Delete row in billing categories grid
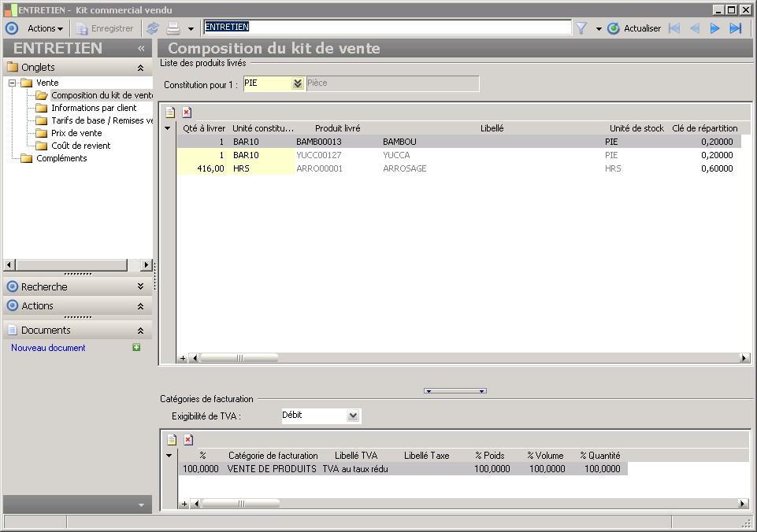 (x=187, y=440)
